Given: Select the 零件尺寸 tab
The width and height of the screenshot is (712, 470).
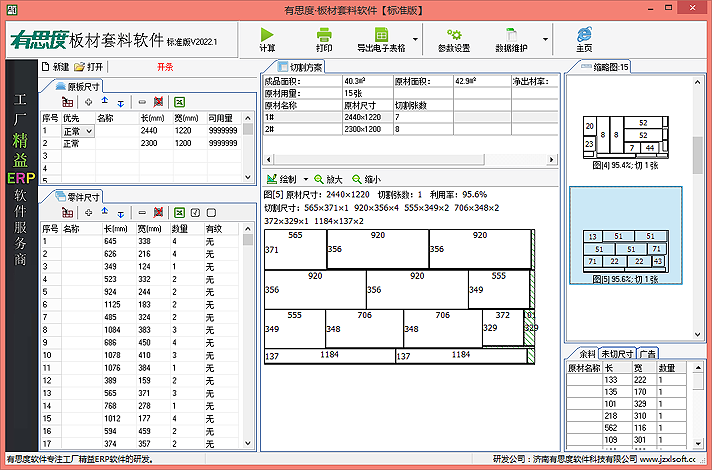Looking at the screenshot, I should [78, 197].
